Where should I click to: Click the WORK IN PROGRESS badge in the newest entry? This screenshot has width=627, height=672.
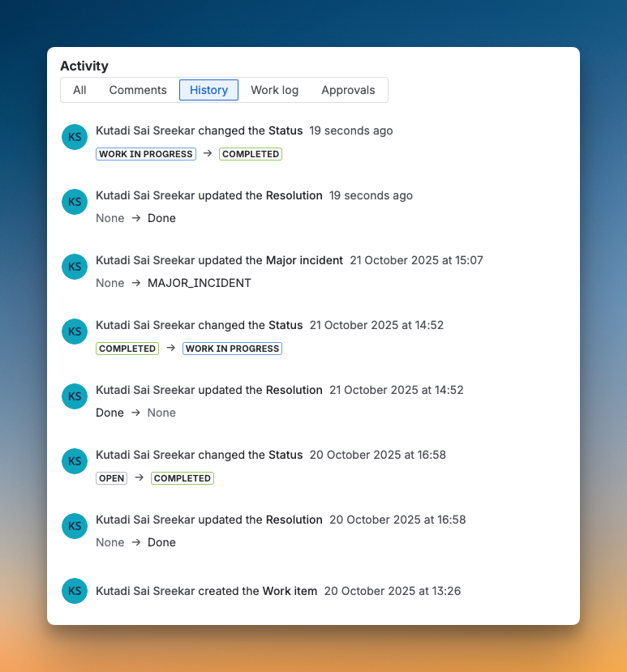tap(146, 154)
